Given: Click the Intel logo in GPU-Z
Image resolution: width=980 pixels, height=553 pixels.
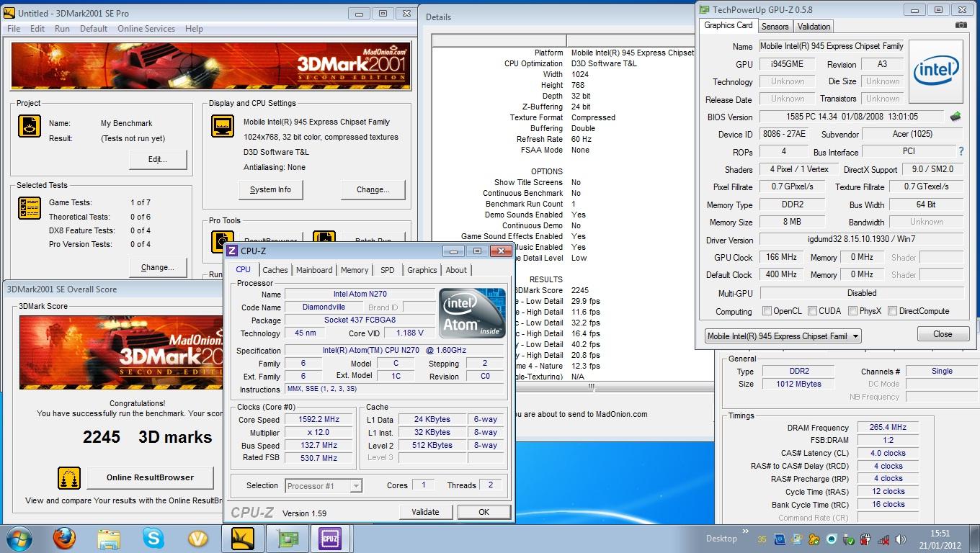Looking at the screenshot, I should coord(935,70).
